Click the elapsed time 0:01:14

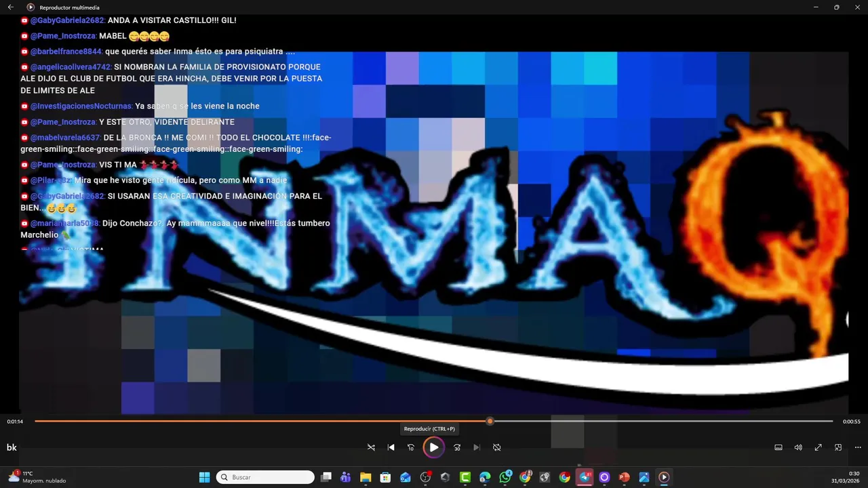pyautogui.click(x=15, y=422)
